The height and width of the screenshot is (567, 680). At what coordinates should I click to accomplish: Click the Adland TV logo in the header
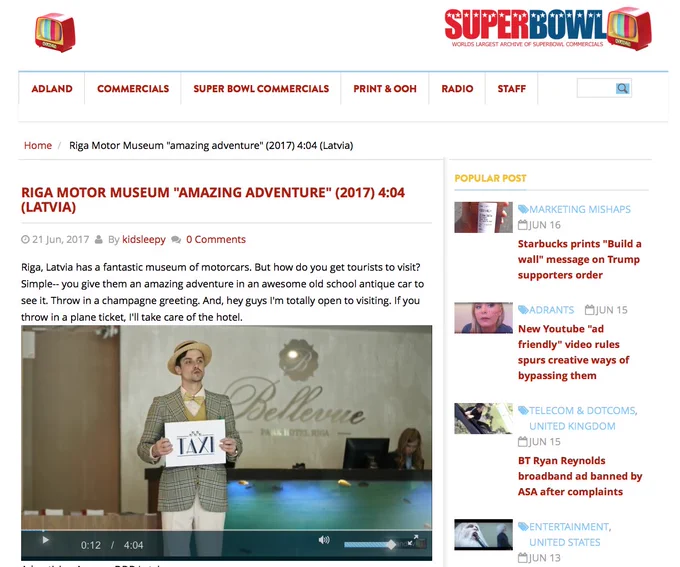coord(55,33)
